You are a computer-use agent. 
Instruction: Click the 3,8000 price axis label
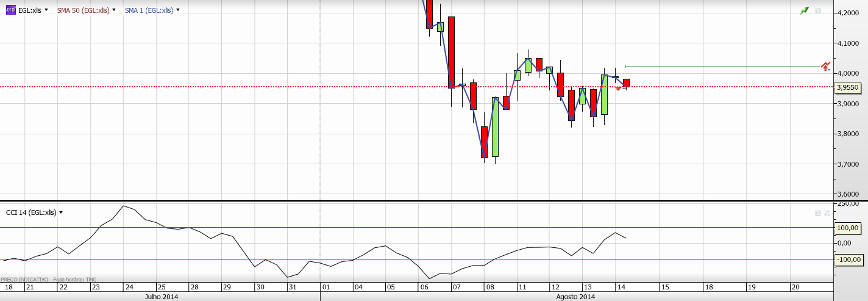[849, 134]
